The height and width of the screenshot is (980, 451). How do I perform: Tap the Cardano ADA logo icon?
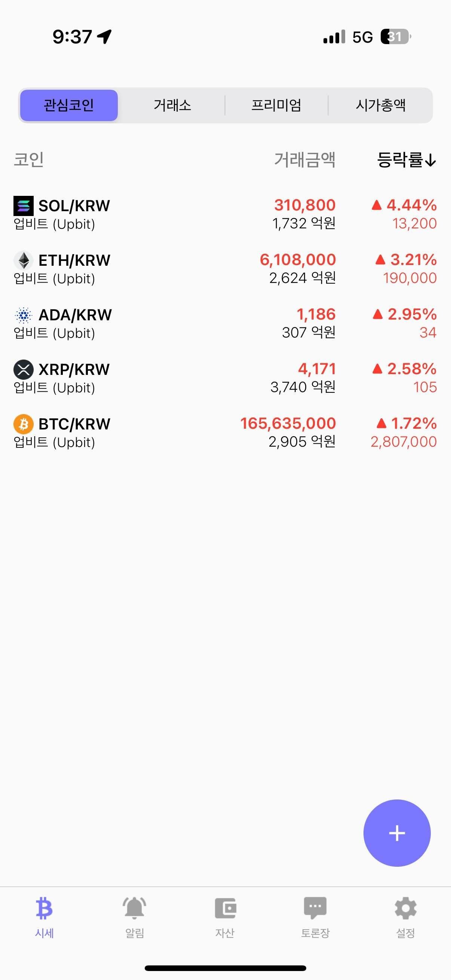click(x=24, y=315)
